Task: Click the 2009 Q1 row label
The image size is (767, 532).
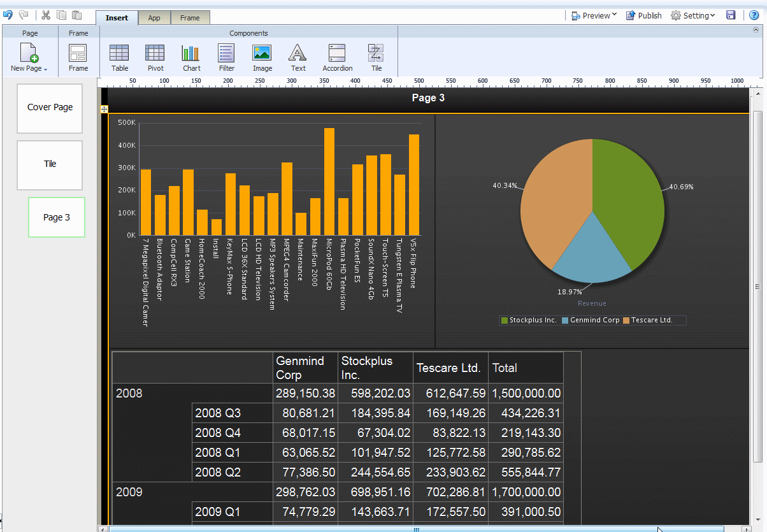Action: (x=232, y=512)
